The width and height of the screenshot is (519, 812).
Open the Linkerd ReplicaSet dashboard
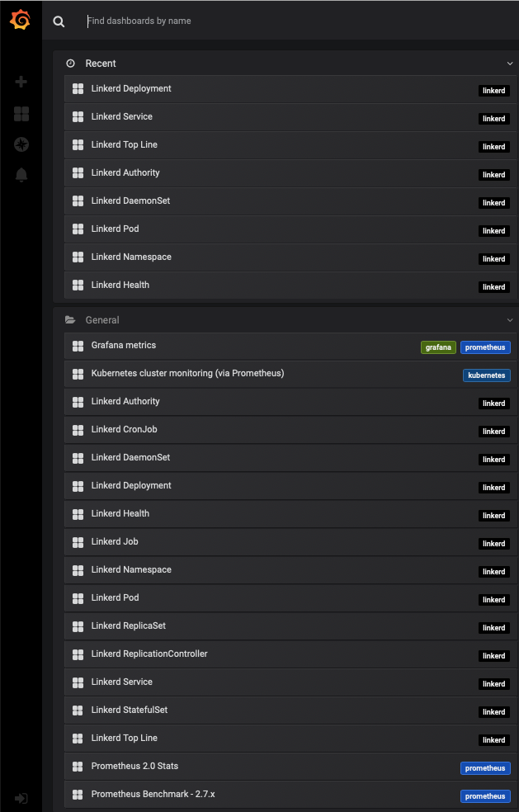click(290, 626)
